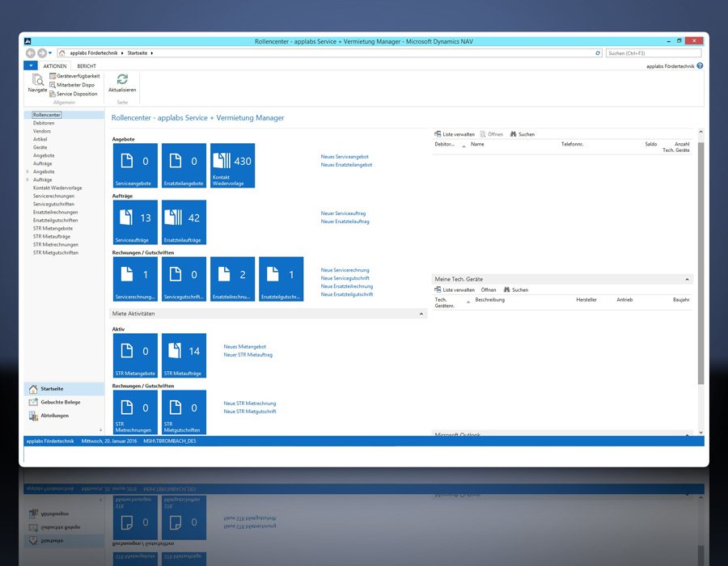Click Suchen in the Debitoren list toolbar
This screenshot has height=566, width=728.
coord(523,134)
